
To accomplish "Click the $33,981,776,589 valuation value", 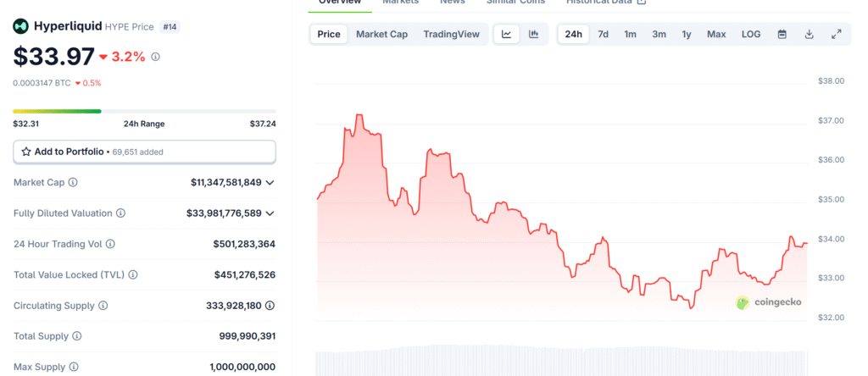I will pyautogui.click(x=224, y=213).
